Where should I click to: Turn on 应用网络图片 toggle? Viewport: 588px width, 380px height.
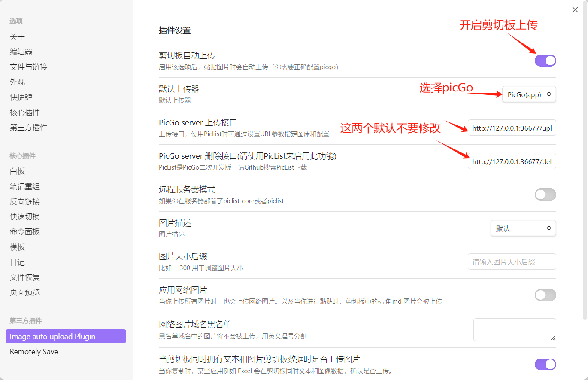[545, 295]
